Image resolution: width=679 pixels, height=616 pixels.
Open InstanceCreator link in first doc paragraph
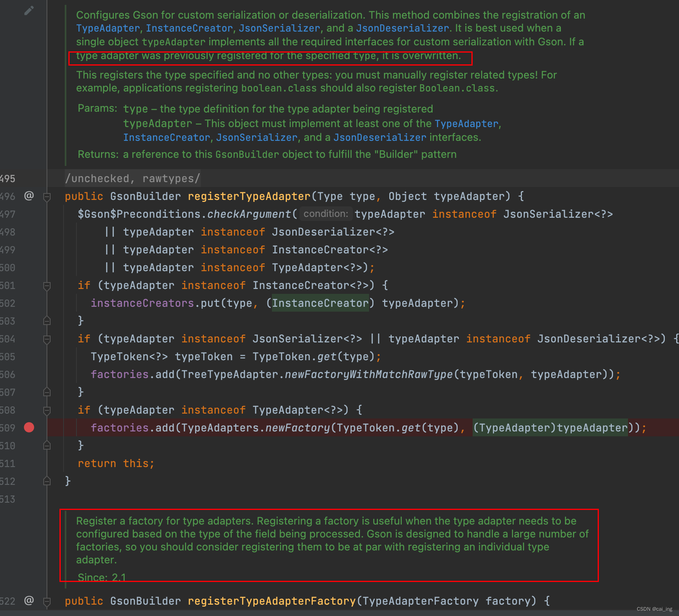click(189, 28)
